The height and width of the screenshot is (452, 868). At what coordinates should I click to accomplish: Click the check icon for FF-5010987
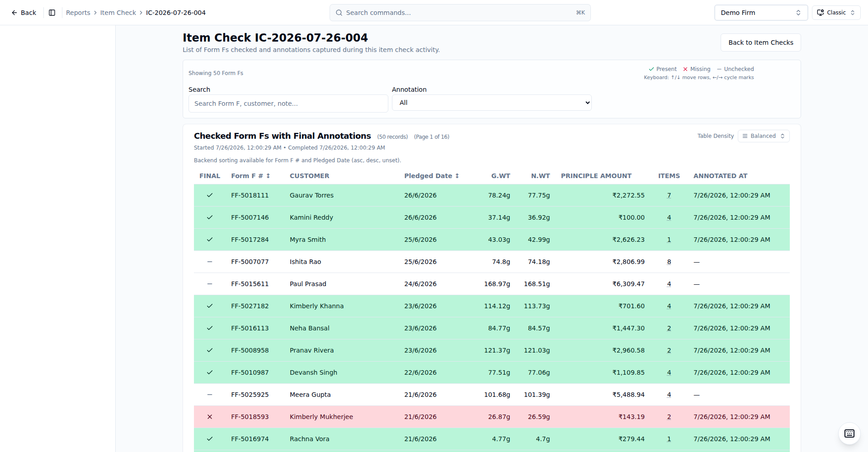click(210, 372)
